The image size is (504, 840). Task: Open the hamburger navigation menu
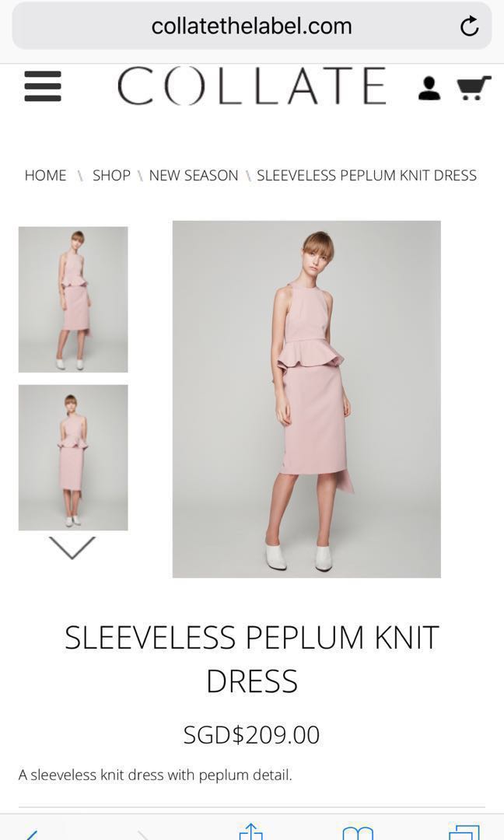[43, 86]
